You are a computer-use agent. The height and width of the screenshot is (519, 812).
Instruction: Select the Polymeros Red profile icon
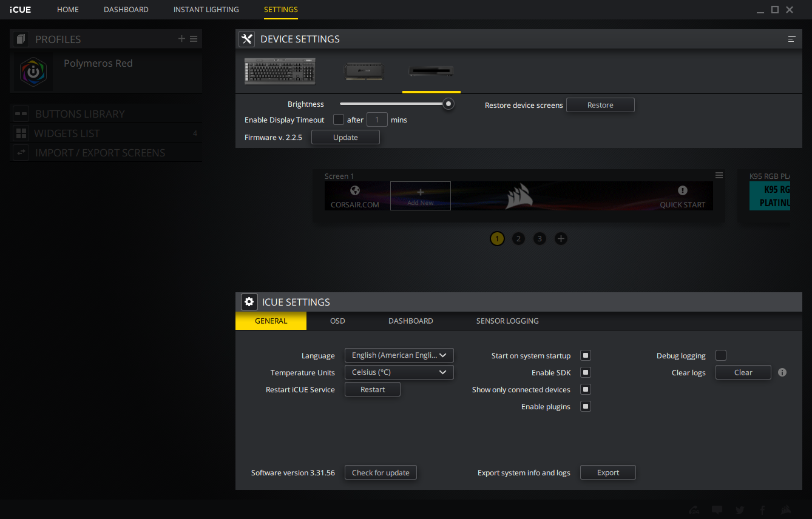[x=33, y=72]
